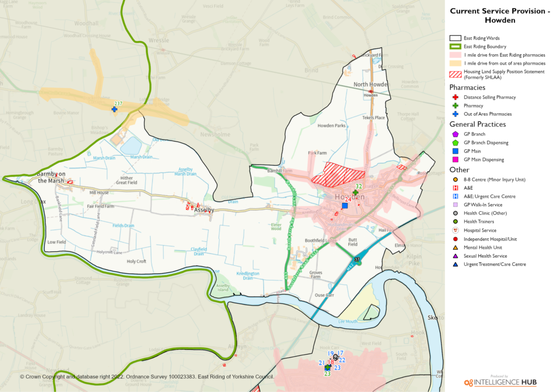The height and width of the screenshot is (392, 555).
Task: Click the purple GP Branch pentagon icon
Action: pyautogui.click(x=455, y=134)
